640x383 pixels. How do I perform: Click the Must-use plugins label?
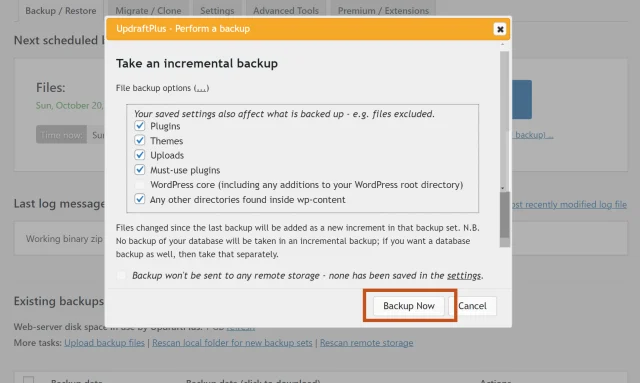[185, 170]
